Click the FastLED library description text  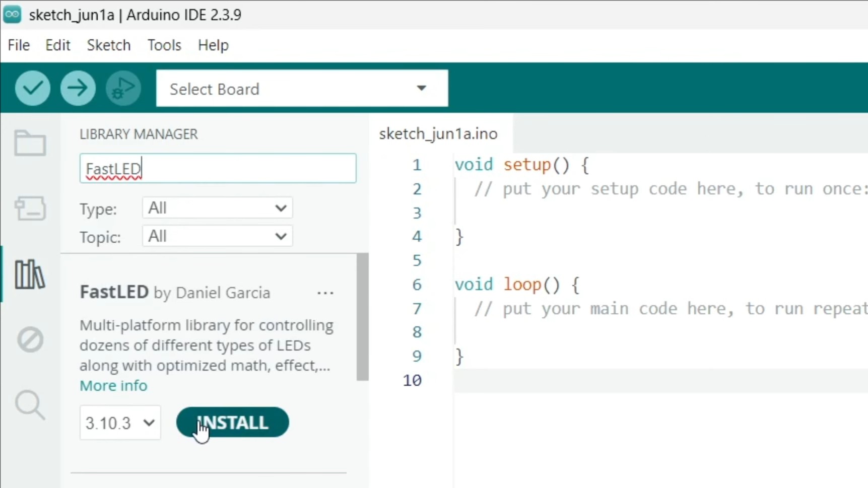coord(207,345)
